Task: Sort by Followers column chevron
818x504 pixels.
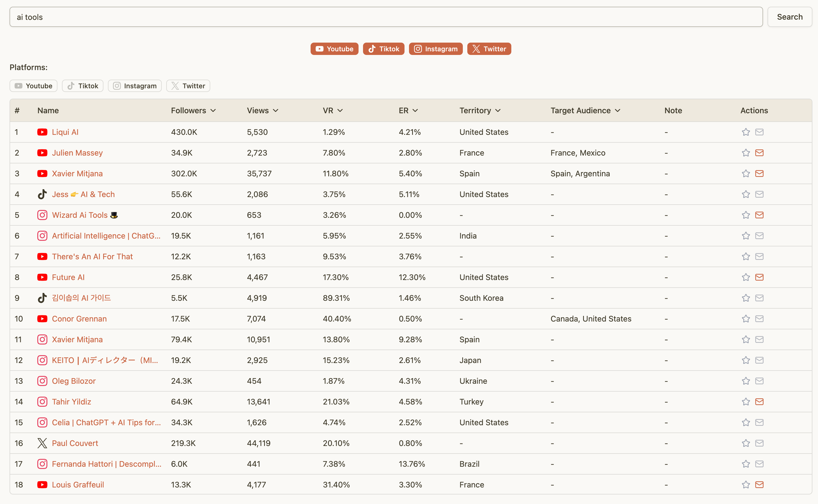Action: tap(213, 110)
